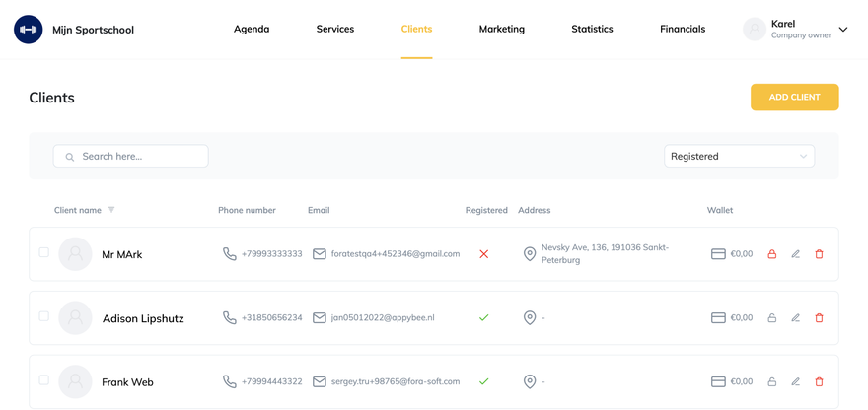Select the checkbox for Mr MArk
The width and height of the screenshot is (868, 410).
pos(43,252)
